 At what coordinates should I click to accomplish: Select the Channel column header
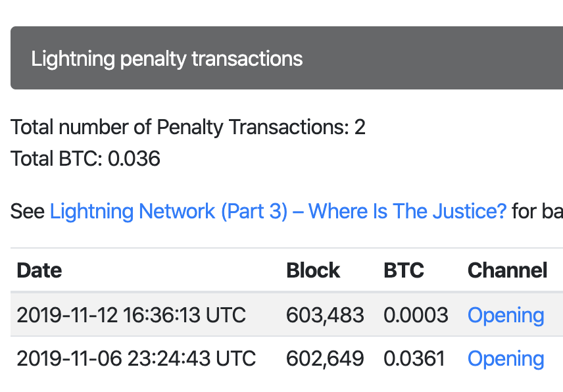point(507,270)
